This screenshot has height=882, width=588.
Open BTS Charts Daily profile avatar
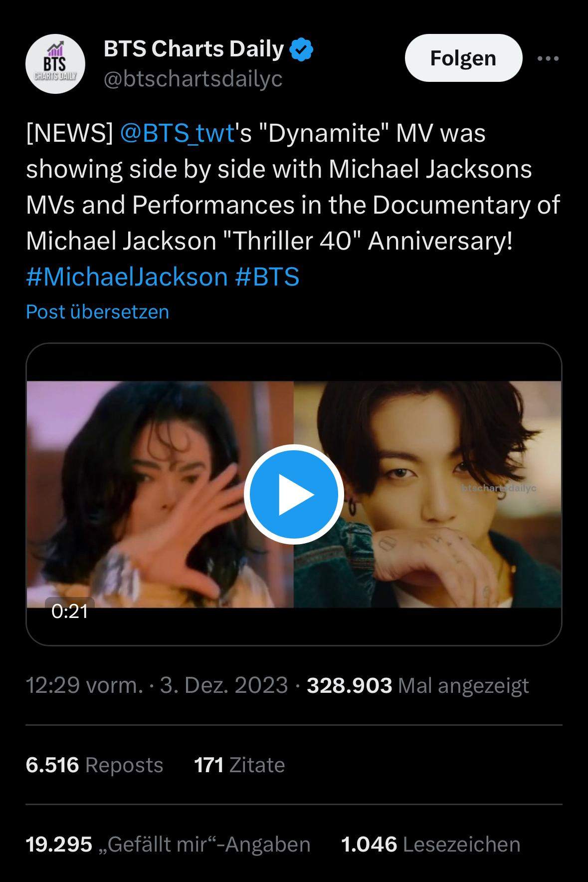[x=55, y=64]
